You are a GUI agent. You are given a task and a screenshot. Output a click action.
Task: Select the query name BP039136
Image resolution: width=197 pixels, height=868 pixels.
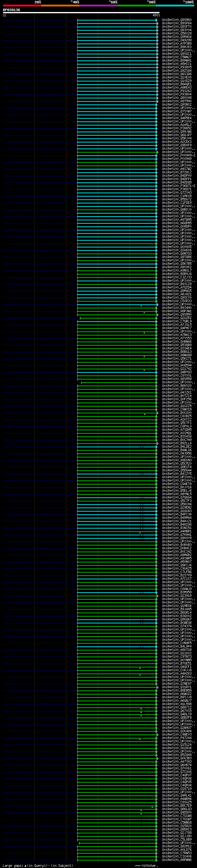click(11, 10)
